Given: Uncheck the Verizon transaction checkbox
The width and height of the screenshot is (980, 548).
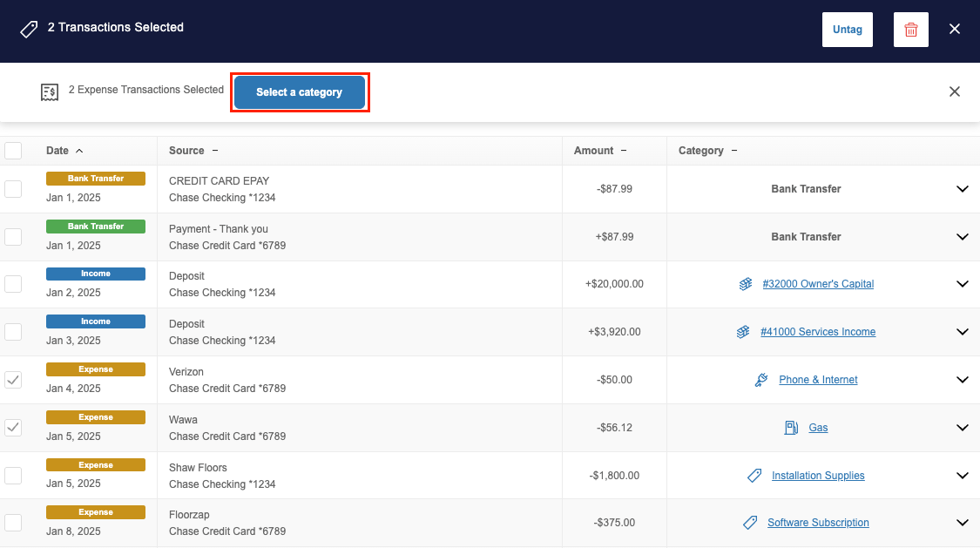Looking at the screenshot, I should coord(13,380).
